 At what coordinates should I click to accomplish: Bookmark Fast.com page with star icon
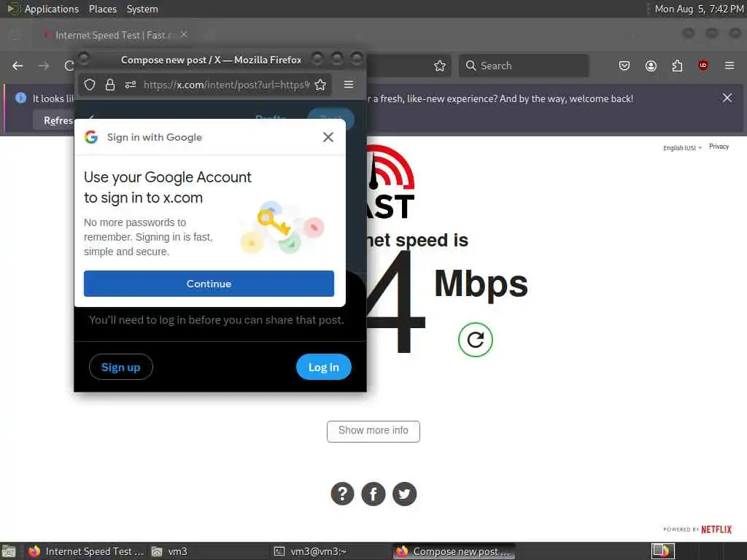[440, 66]
